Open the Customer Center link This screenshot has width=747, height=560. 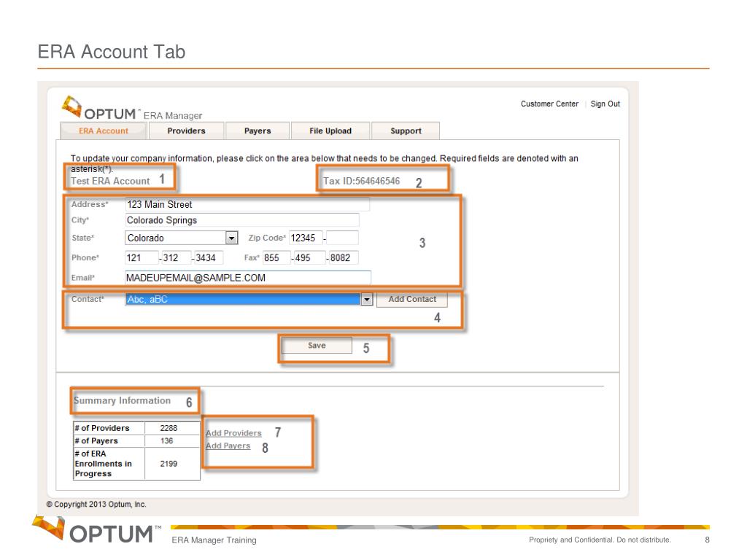[549, 104]
